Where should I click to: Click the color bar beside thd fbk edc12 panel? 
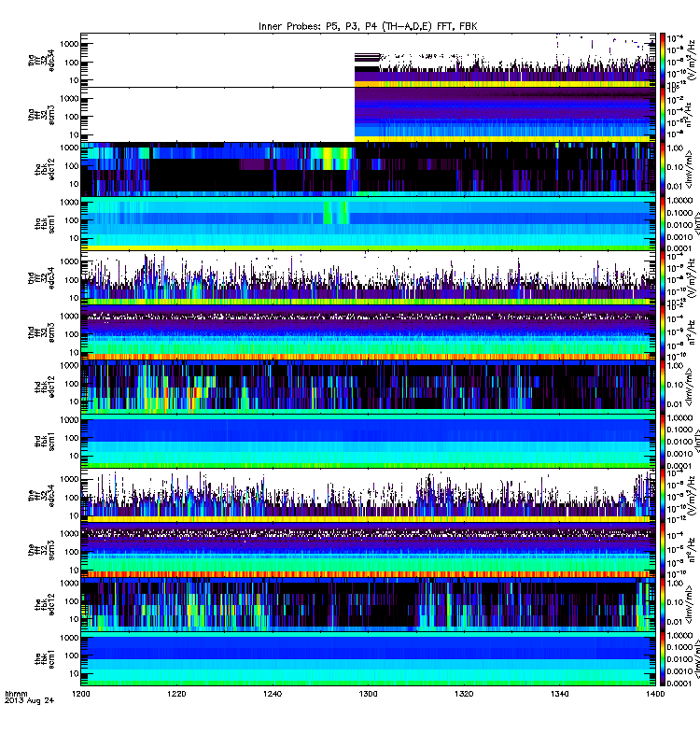(663, 387)
